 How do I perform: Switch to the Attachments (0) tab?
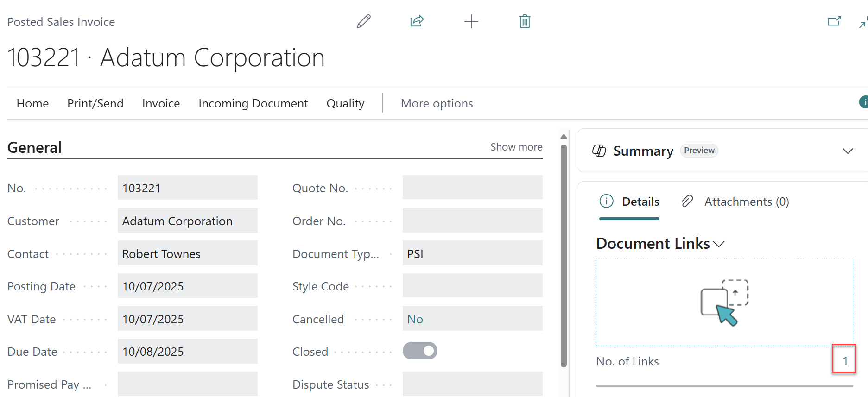[735, 202]
